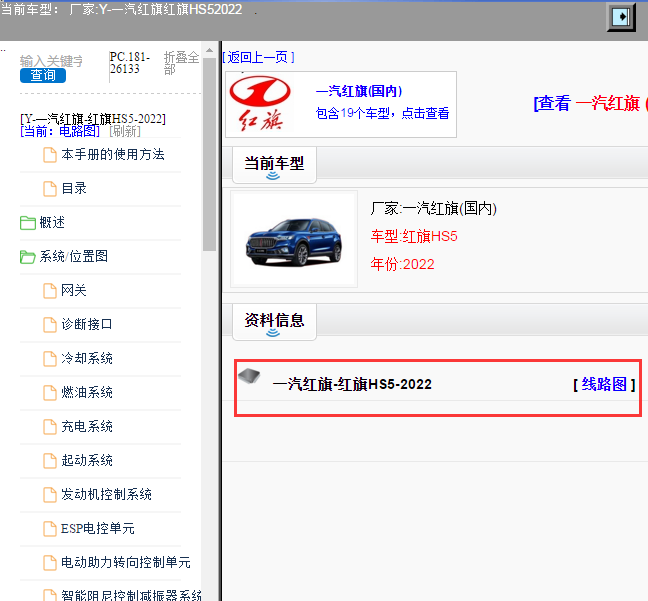This screenshot has width=648, height=601.
Task: Click the 一汽红旗(国内) brand link
Action: [359, 91]
